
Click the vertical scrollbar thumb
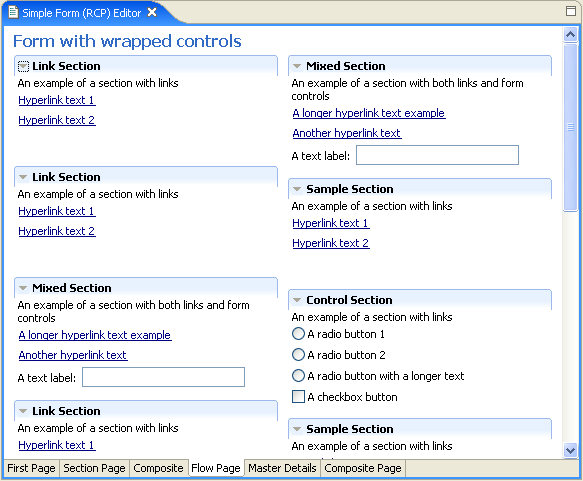(x=570, y=127)
